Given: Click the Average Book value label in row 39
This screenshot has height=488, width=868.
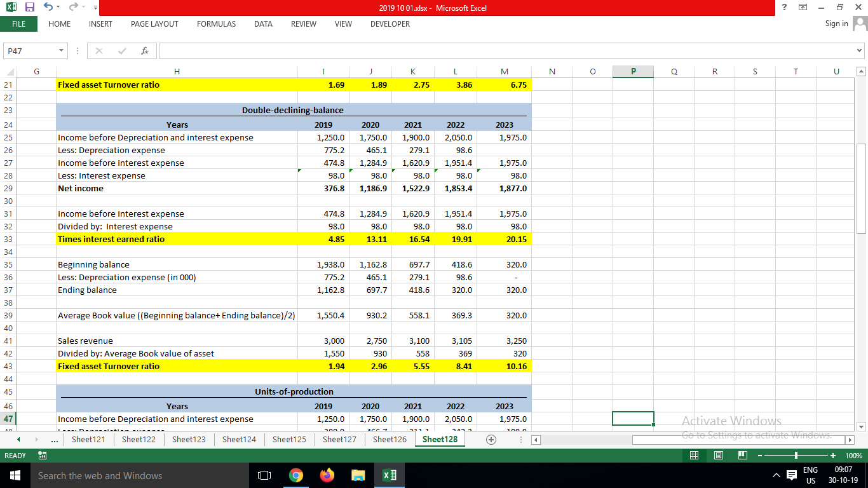Looking at the screenshot, I should pyautogui.click(x=177, y=315).
